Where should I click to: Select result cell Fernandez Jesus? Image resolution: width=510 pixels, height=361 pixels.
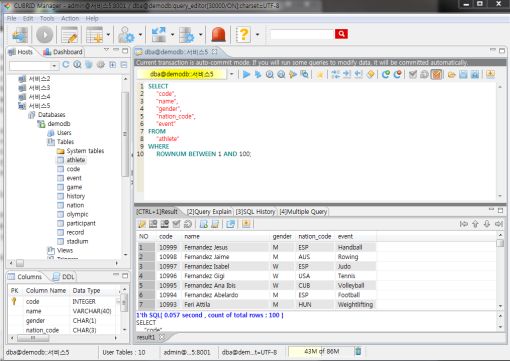225,247
